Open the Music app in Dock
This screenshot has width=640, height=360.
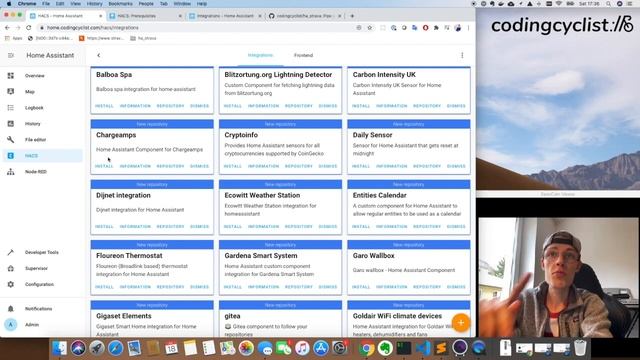click(302, 348)
